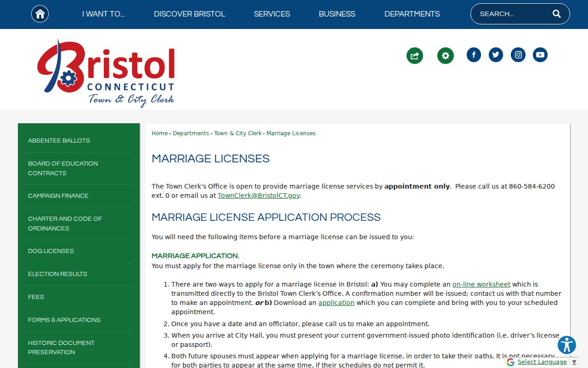Open the accessibility options icon

pyautogui.click(x=567, y=345)
